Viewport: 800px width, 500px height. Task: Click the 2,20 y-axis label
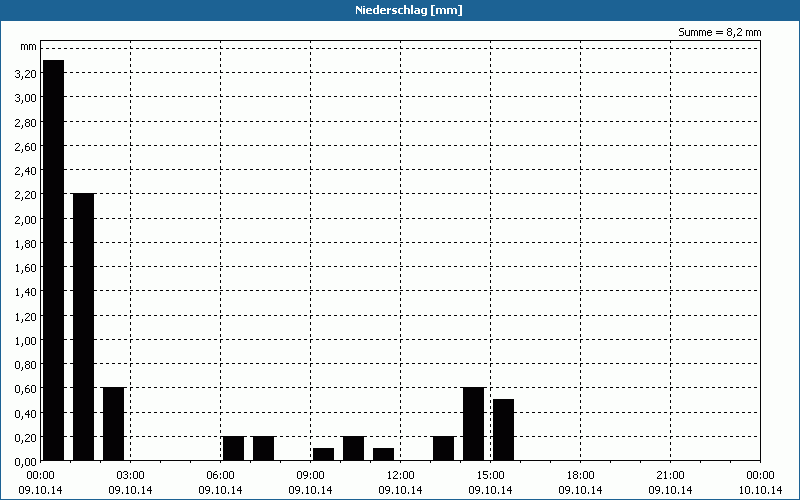coord(26,195)
